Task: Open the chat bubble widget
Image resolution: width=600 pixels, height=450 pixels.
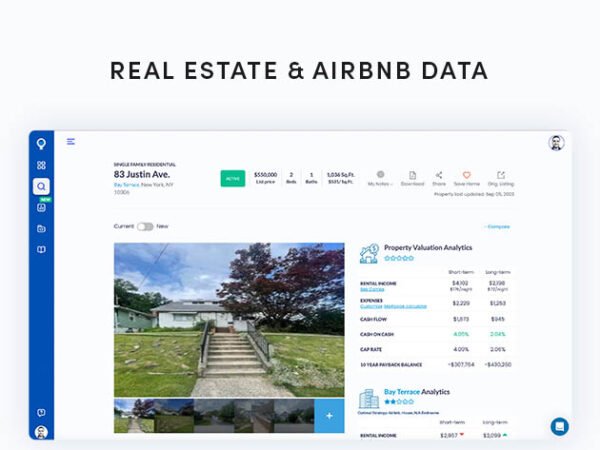Action: tap(559, 426)
